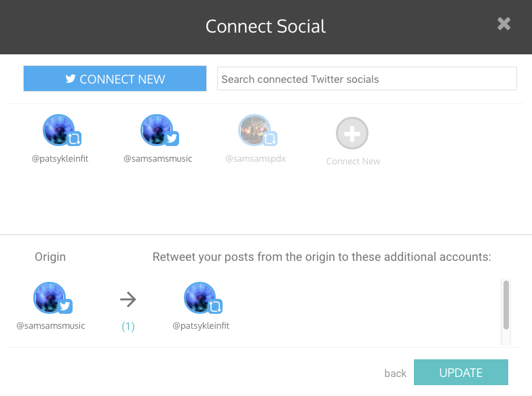
Task: Click the retweet badge on faded @samsamspdx avatar
Action: tap(270, 139)
